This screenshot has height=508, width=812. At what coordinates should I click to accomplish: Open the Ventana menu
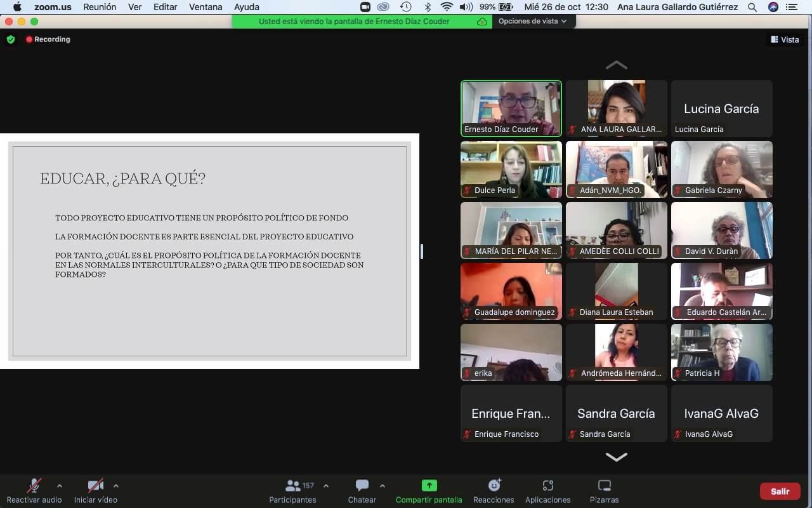point(205,7)
